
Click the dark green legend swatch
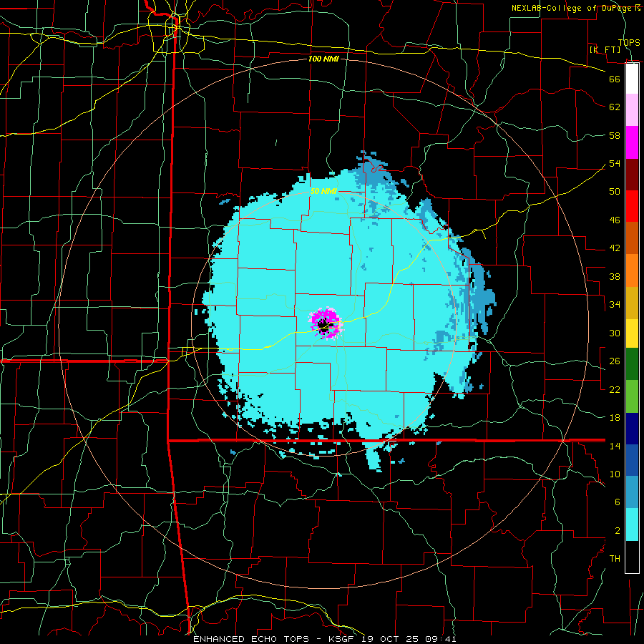[x=632, y=364]
